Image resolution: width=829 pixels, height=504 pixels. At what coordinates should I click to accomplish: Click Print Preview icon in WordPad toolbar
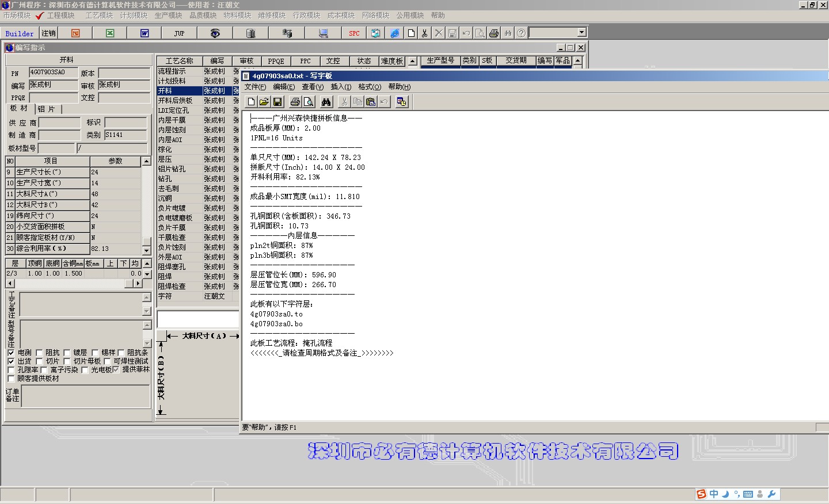[x=309, y=102]
